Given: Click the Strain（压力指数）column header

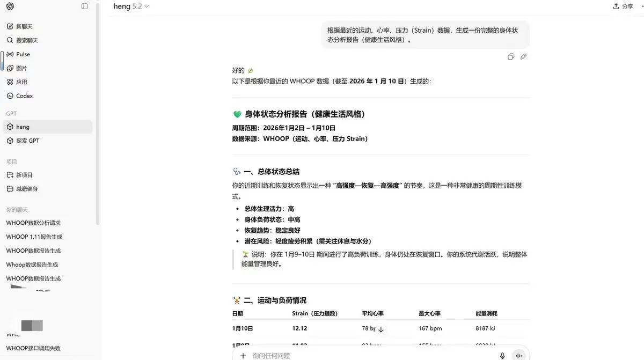Looking at the screenshot, I should coord(314,313).
